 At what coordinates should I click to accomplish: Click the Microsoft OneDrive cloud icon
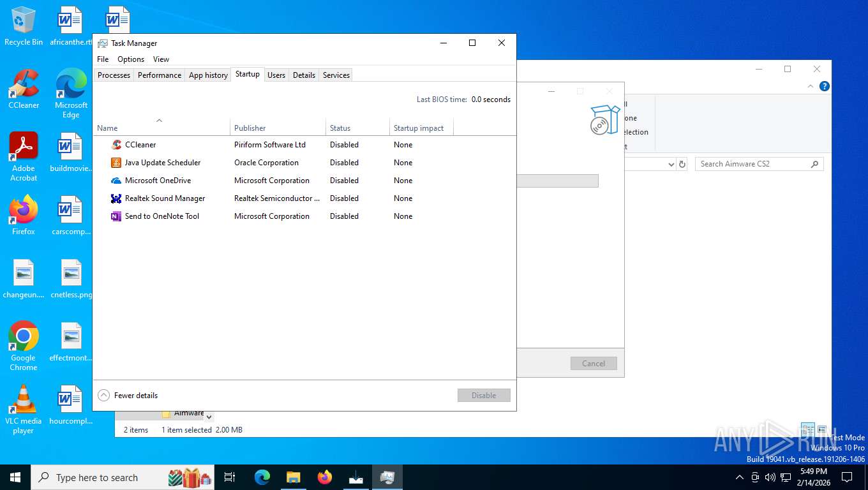pyautogui.click(x=116, y=181)
